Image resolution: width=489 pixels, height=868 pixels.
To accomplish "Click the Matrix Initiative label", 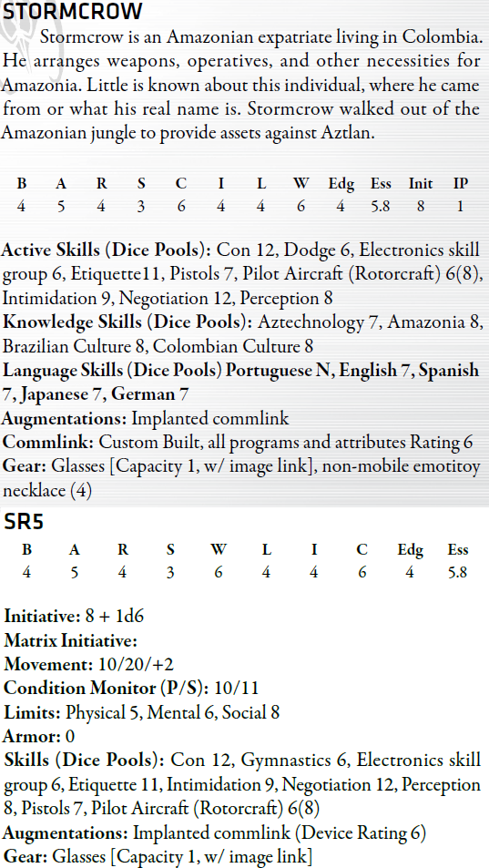I will [70, 640].
